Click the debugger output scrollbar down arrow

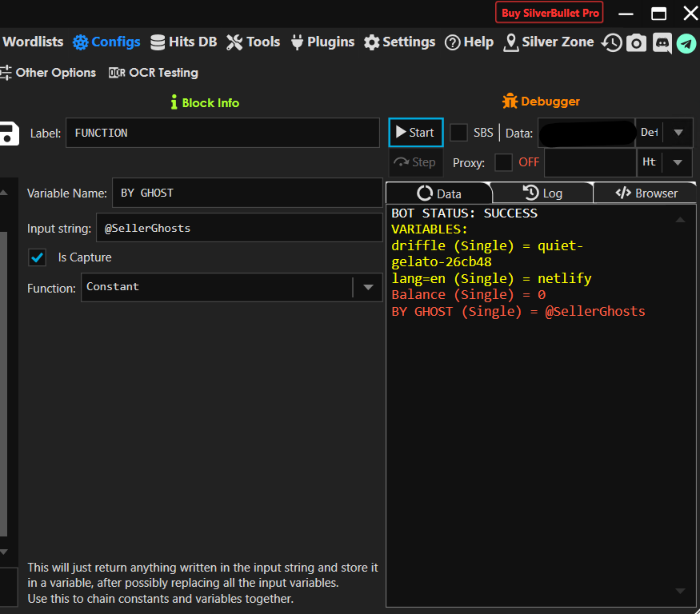pyautogui.click(x=680, y=591)
